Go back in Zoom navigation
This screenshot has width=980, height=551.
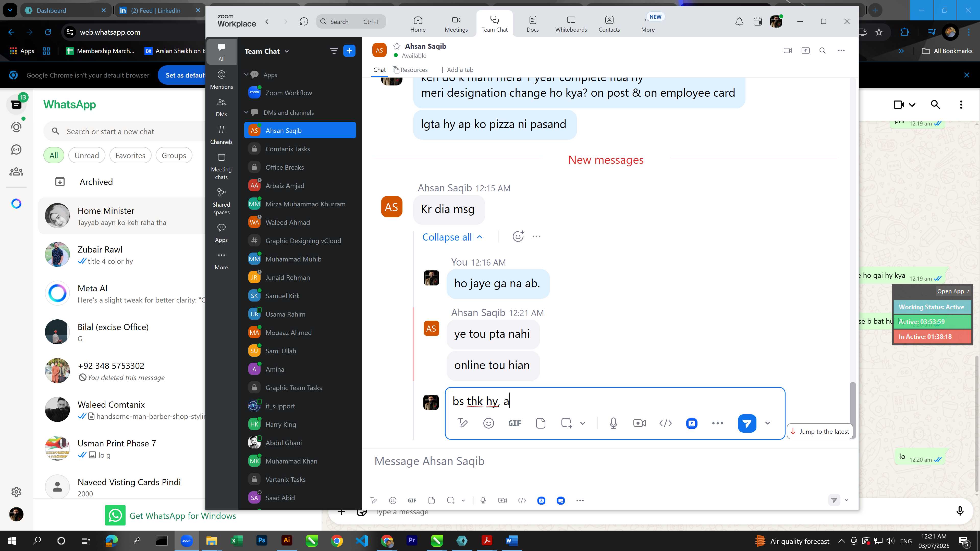pos(267,22)
